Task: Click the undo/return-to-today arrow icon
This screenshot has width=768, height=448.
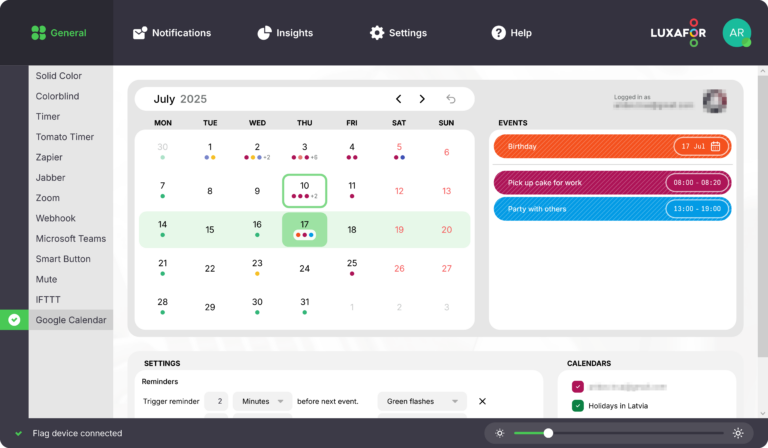Action: (451, 99)
